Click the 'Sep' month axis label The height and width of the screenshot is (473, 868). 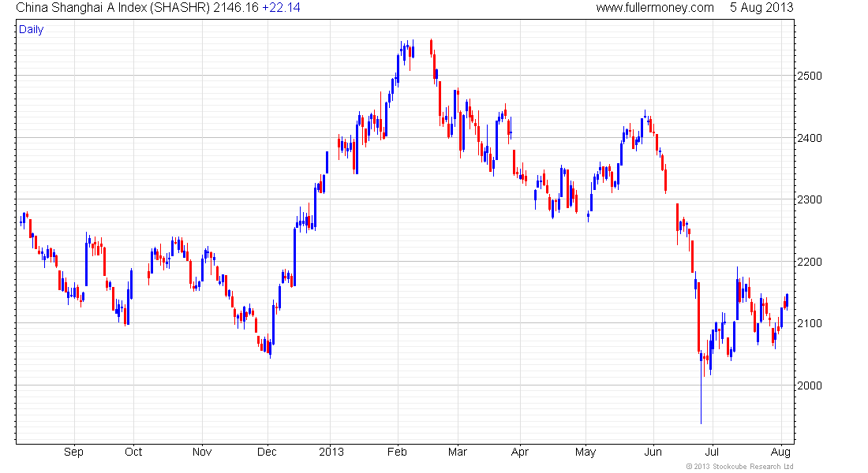point(73,453)
